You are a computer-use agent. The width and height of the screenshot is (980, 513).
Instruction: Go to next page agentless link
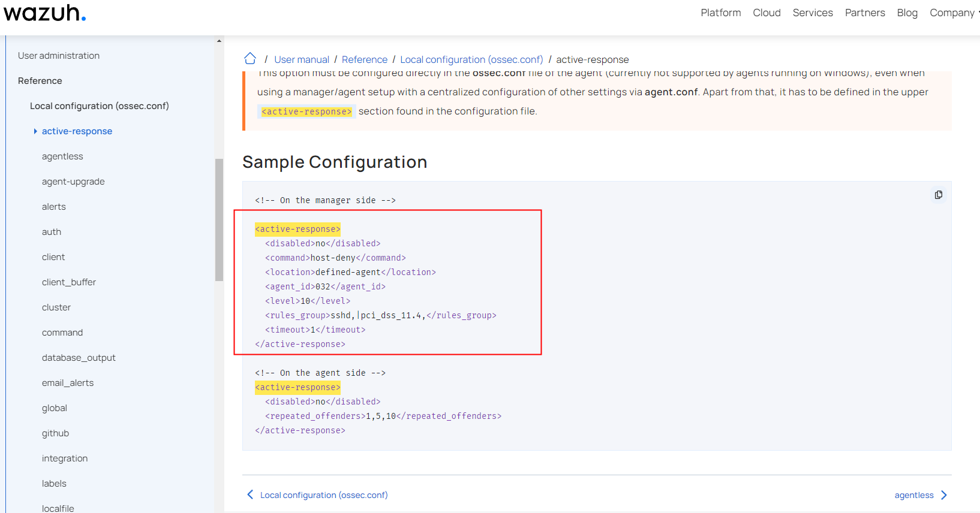click(x=914, y=495)
